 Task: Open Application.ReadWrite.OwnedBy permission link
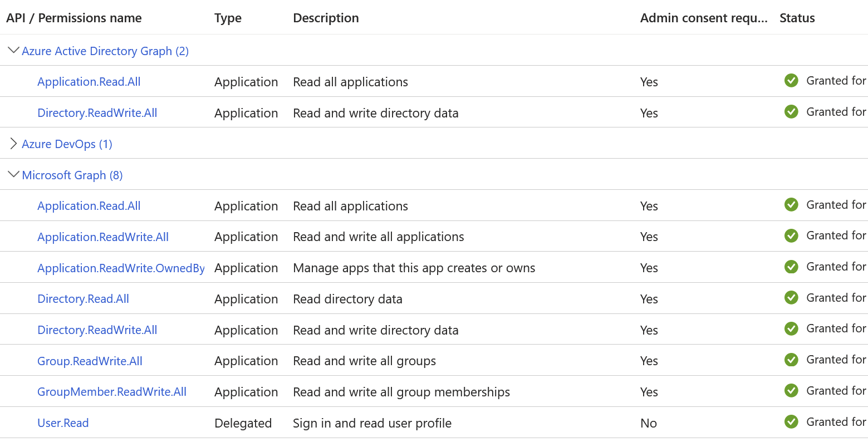pyautogui.click(x=121, y=268)
